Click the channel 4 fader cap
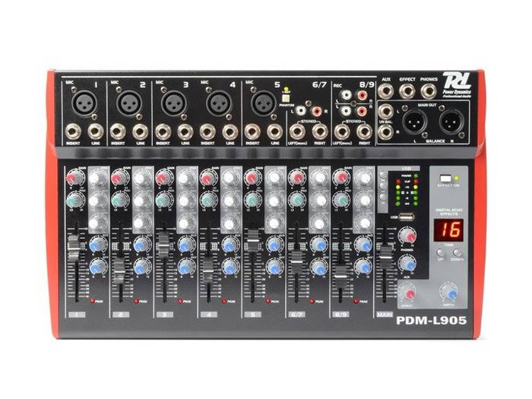Screen dimensions: 532x399 tap(208, 271)
